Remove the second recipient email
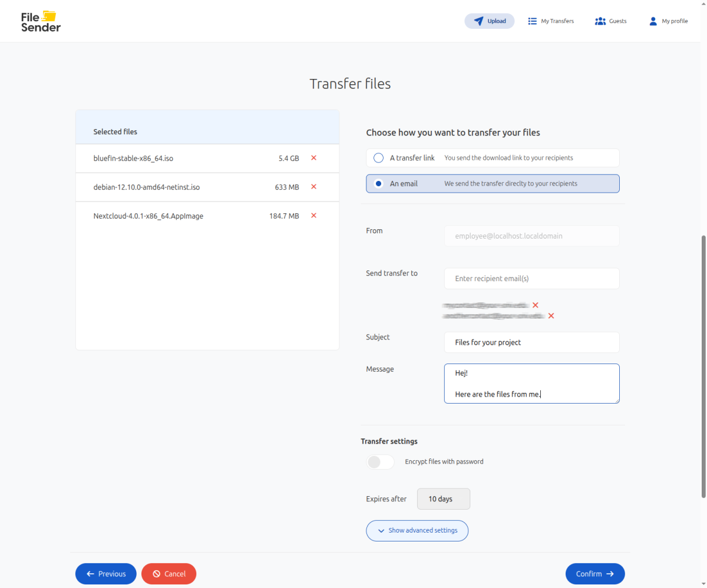This screenshot has width=707, height=588. tap(551, 316)
